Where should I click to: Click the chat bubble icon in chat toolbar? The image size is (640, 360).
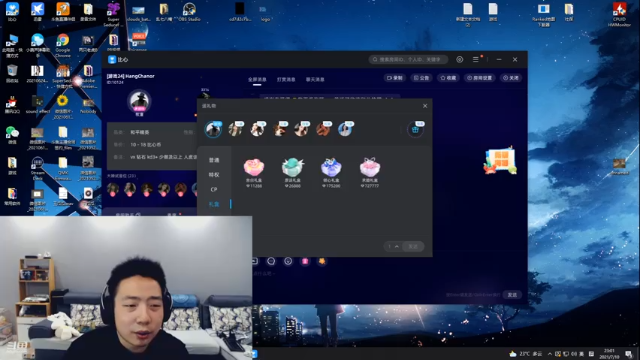[x=271, y=261]
